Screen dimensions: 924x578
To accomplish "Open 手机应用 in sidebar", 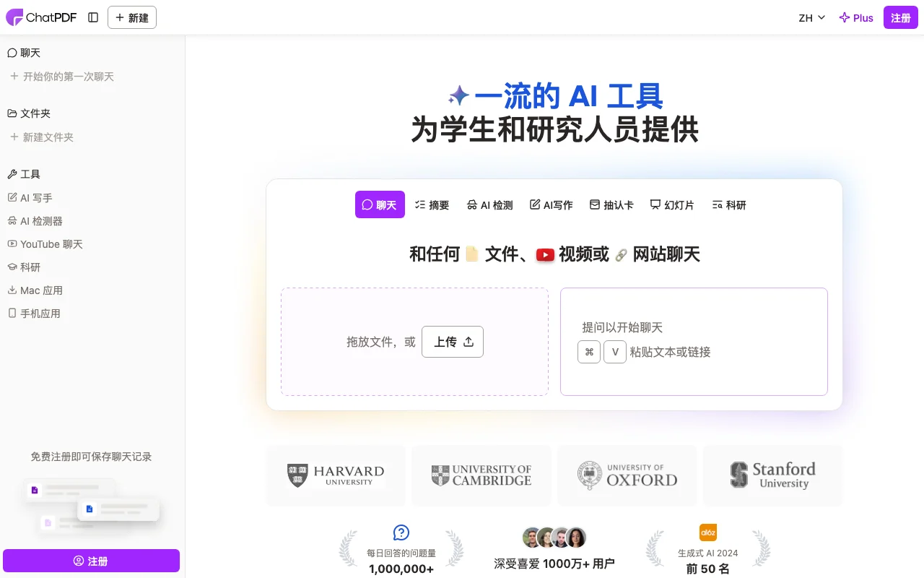I will coord(34,314).
